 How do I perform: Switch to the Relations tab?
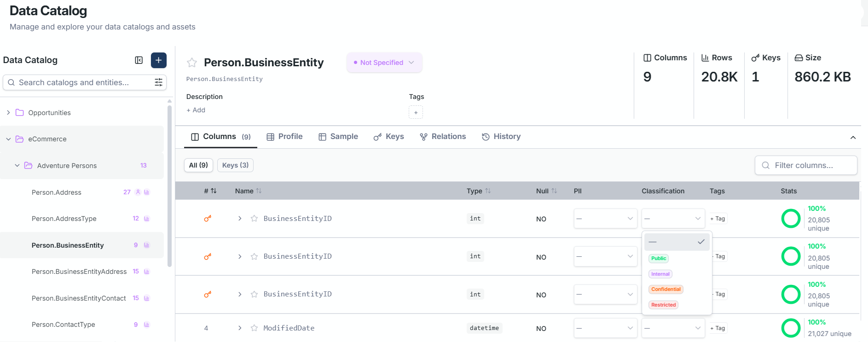coord(443,137)
